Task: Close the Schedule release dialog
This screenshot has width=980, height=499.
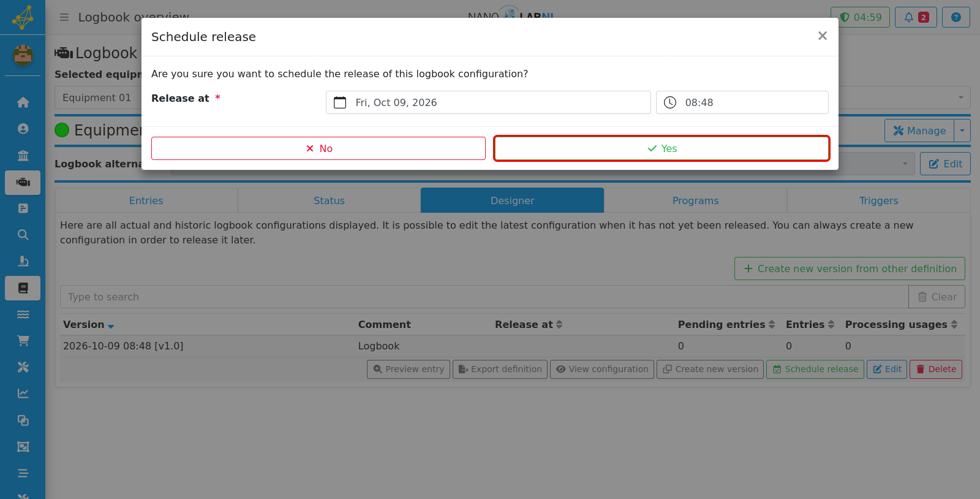Action: [x=823, y=36]
